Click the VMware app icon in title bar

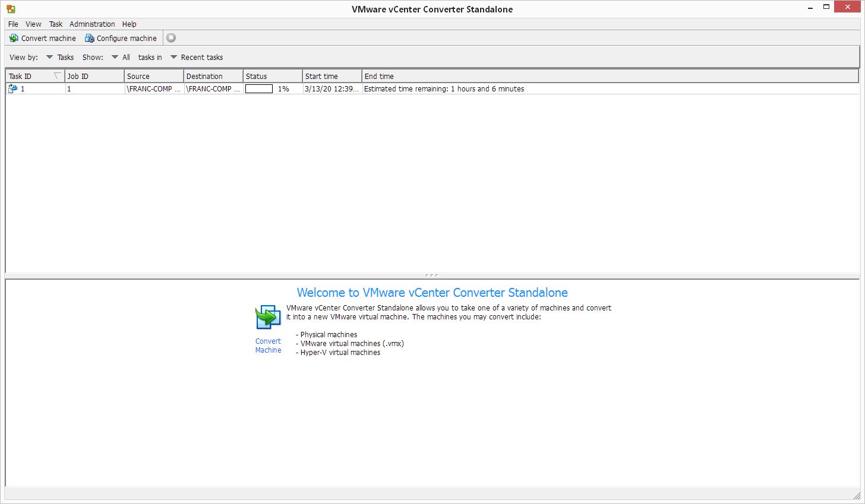pos(11,9)
